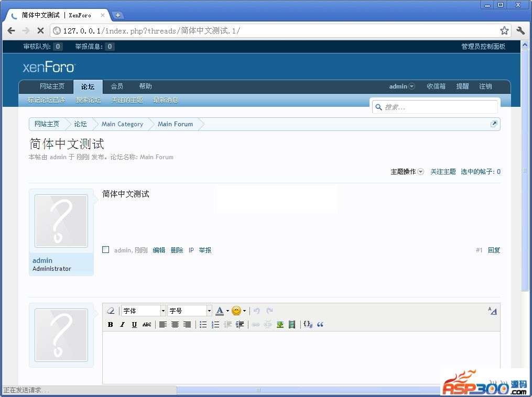The image size is (532, 397).
Task: Insert media with the film strip icon
Action: click(x=292, y=324)
